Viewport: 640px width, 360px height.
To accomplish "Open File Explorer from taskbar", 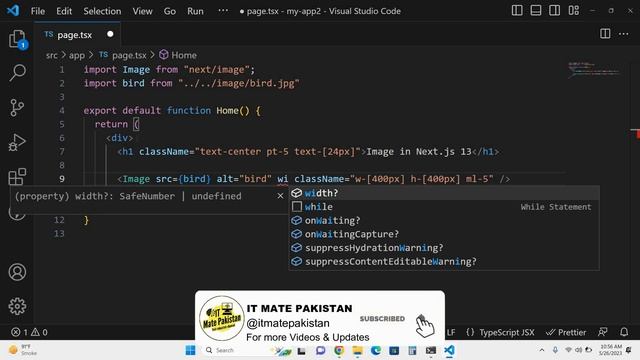I will coord(358,350).
